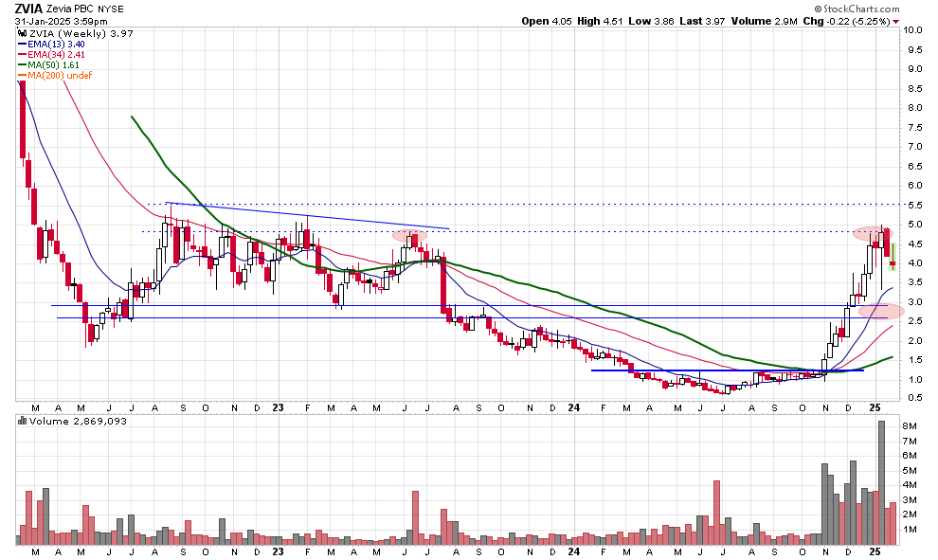Click the orange MA(200) line marker
The image size is (938, 560).
coord(21,75)
